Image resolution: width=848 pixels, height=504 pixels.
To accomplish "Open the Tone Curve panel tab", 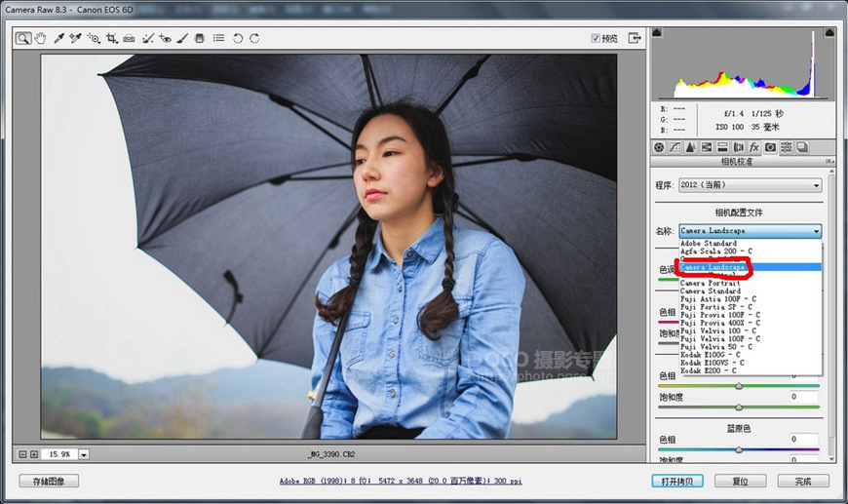I will 675,147.
